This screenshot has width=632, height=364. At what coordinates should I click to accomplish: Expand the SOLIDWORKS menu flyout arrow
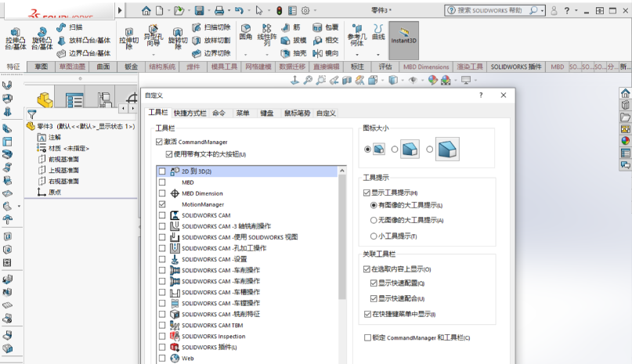click(120, 10)
